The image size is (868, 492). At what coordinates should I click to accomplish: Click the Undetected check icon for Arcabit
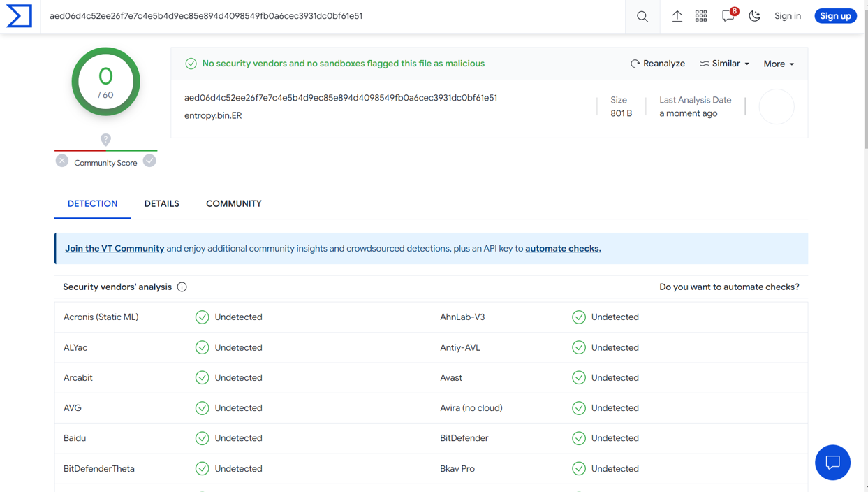202,377
